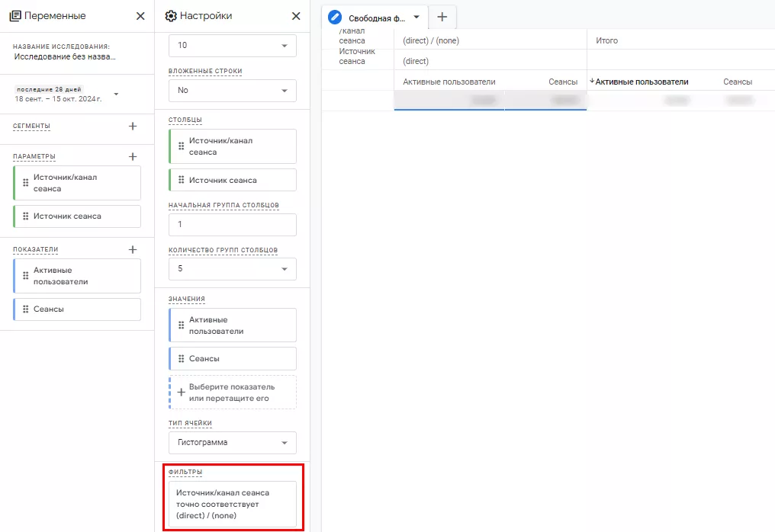Click the Начальная группа столбцов input field
775x532 pixels.
tap(233, 224)
